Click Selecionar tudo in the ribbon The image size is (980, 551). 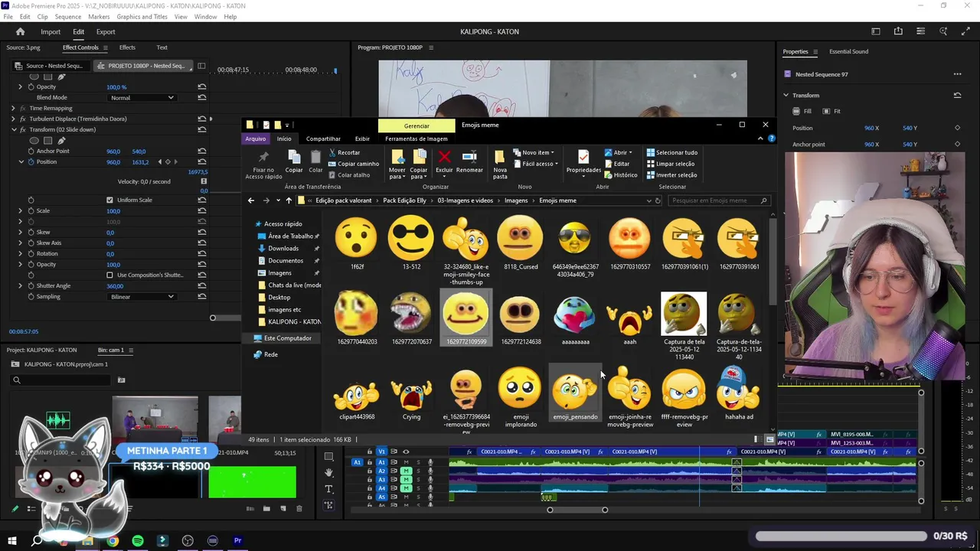(x=671, y=152)
